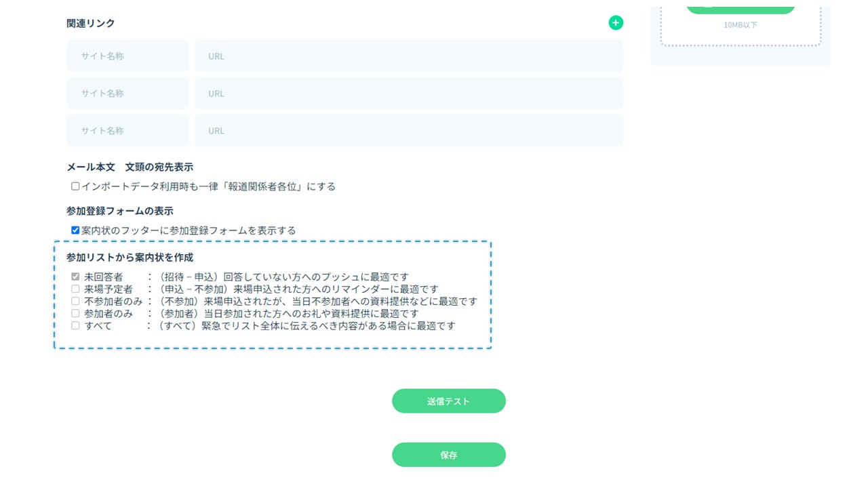Click the green plus icon to add a related link
This screenshot has width=868, height=488.
pyautogui.click(x=616, y=23)
